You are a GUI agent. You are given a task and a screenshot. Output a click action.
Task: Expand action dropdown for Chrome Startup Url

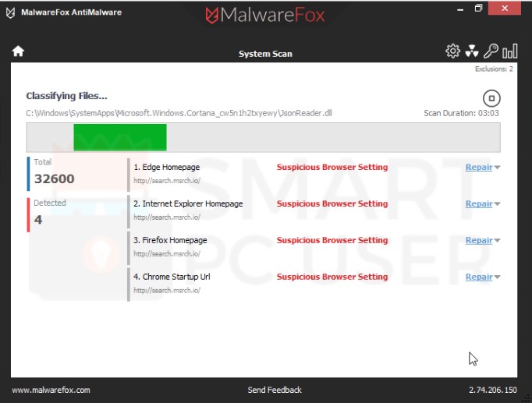[x=498, y=278]
